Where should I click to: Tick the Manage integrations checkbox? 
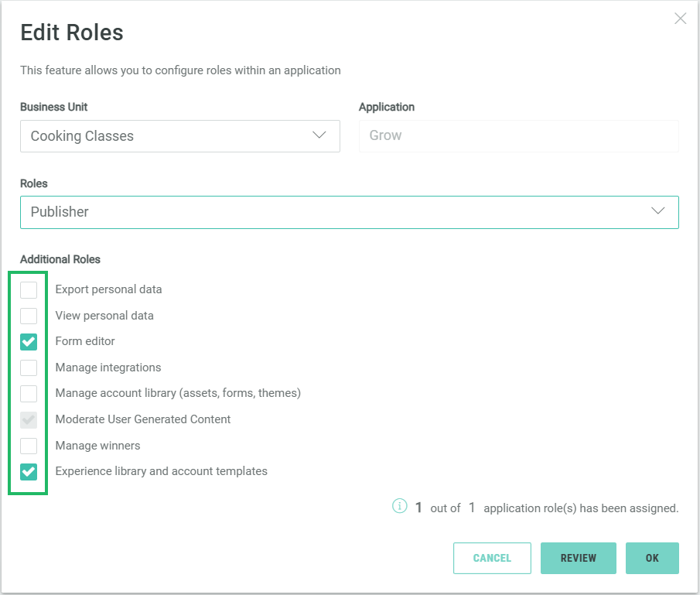(29, 368)
